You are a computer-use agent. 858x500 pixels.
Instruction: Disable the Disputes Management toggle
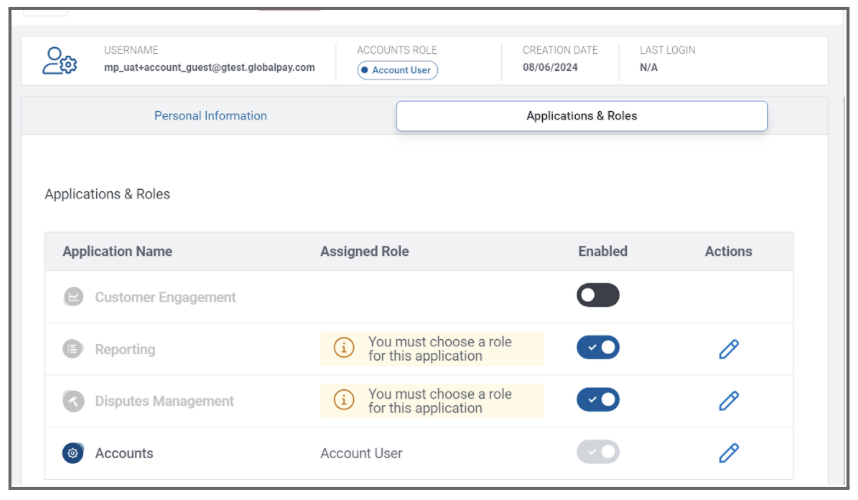[598, 400]
